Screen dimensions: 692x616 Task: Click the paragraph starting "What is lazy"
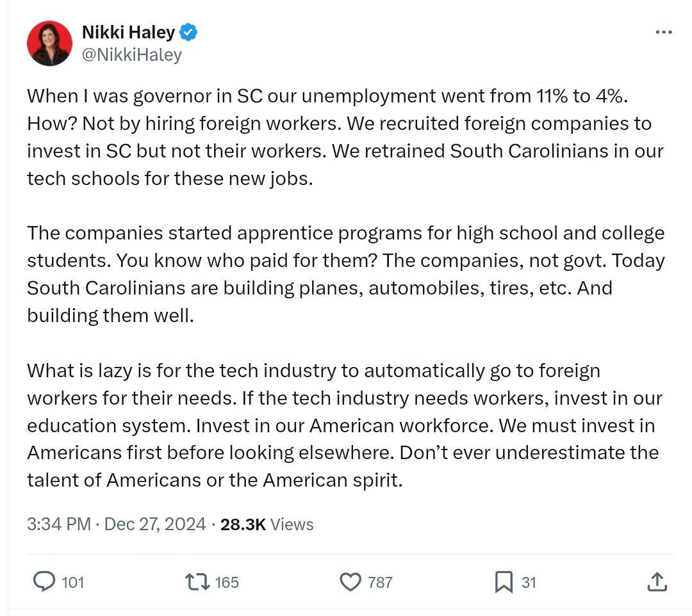click(x=344, y=425)
